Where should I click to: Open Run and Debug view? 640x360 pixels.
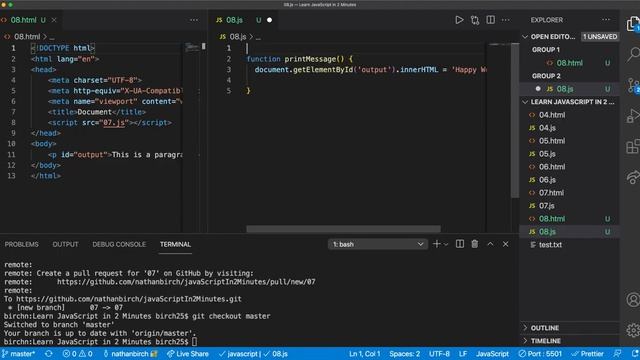(x=633, y=116)
